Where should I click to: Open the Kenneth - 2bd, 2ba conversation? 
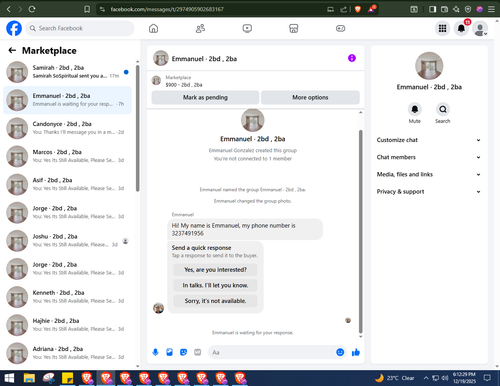click(67, 297)
